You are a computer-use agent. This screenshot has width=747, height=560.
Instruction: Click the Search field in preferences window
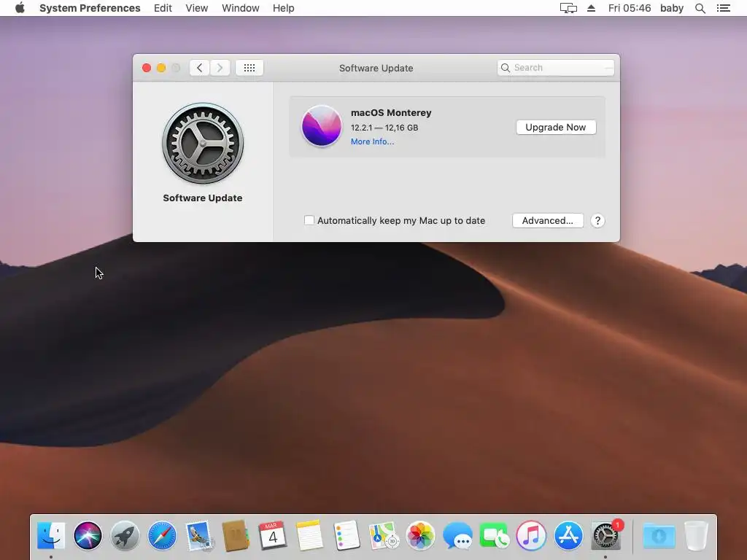(555, 68)
